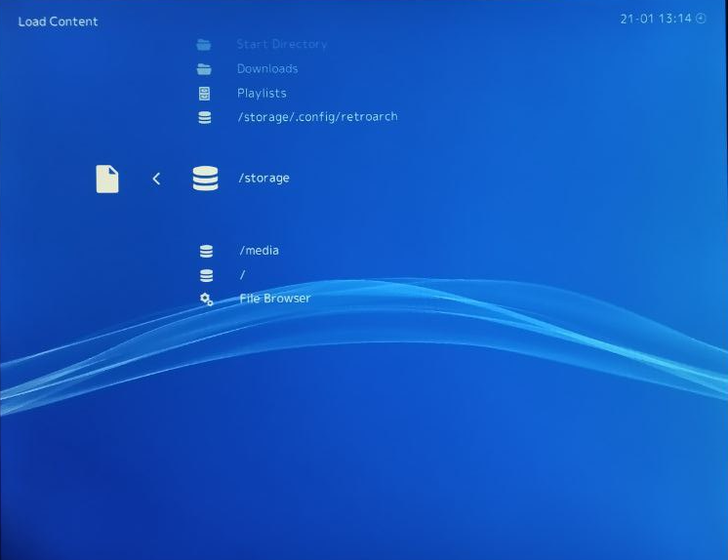The image size is (728, 560).
Task: Click the root / drive icon
Action: pyautogui.click(x=206, y=275)
